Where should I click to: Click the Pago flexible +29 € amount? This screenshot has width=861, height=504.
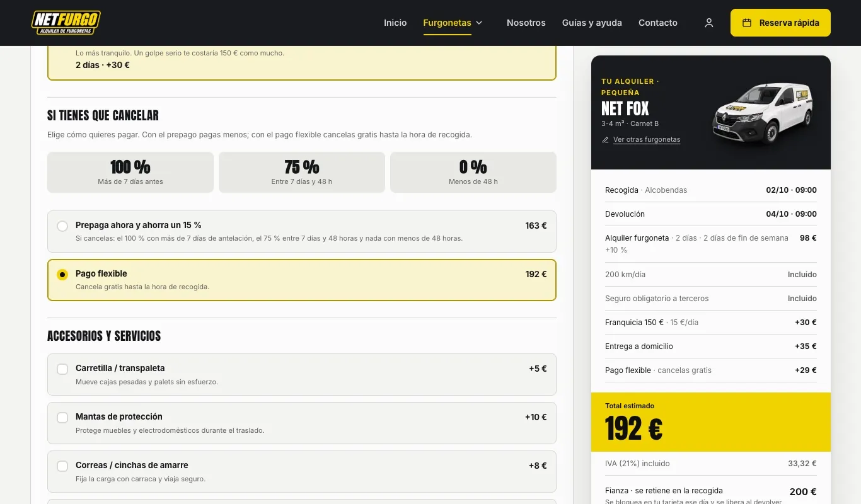806,370
